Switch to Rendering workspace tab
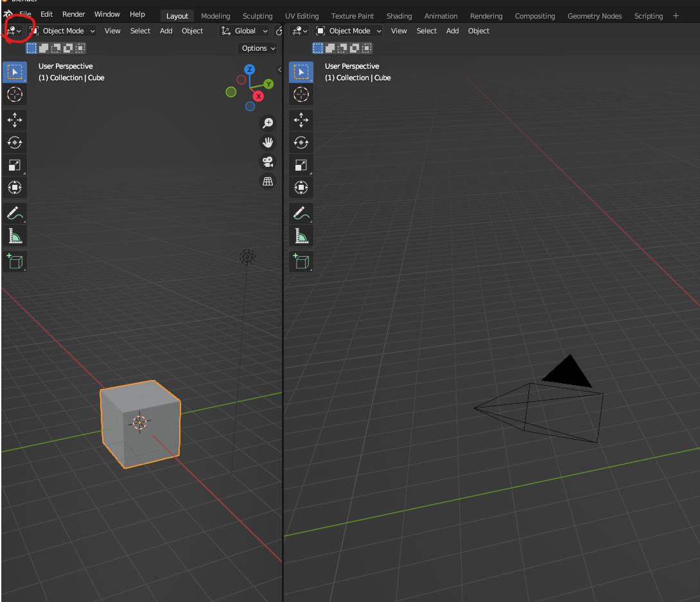Screen dimensions: 700x602 (486, 16)
